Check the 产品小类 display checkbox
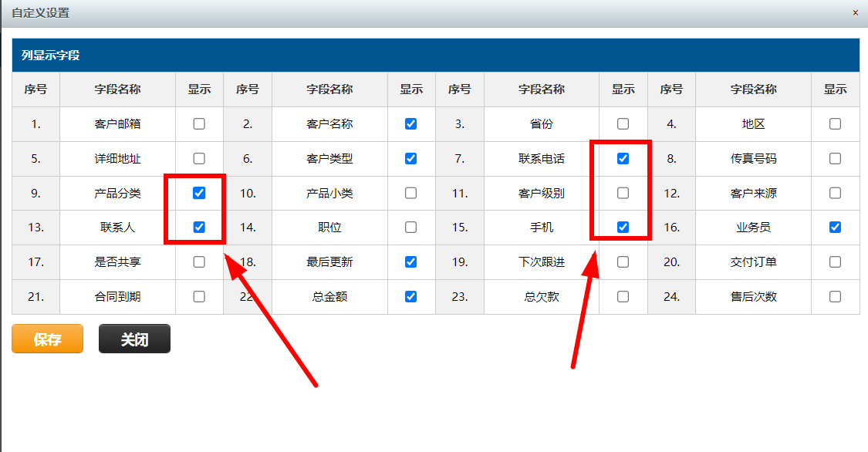 point(410,193)
